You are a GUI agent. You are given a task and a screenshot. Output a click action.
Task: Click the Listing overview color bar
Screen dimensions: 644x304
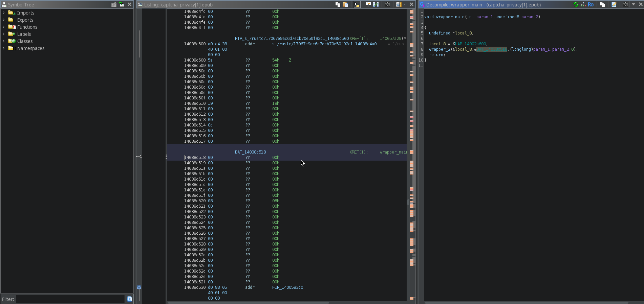coord(412,152)
